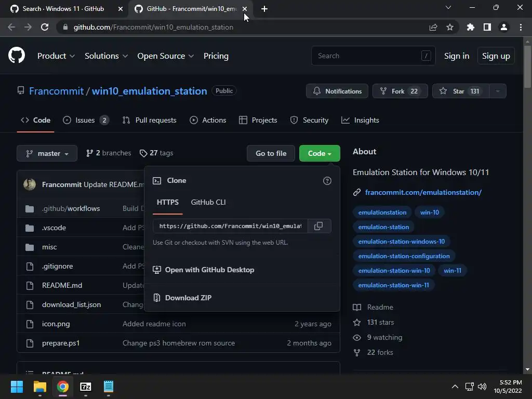
Task: Click the page vertical scrollbar thumb
Action: coord(527,66)
